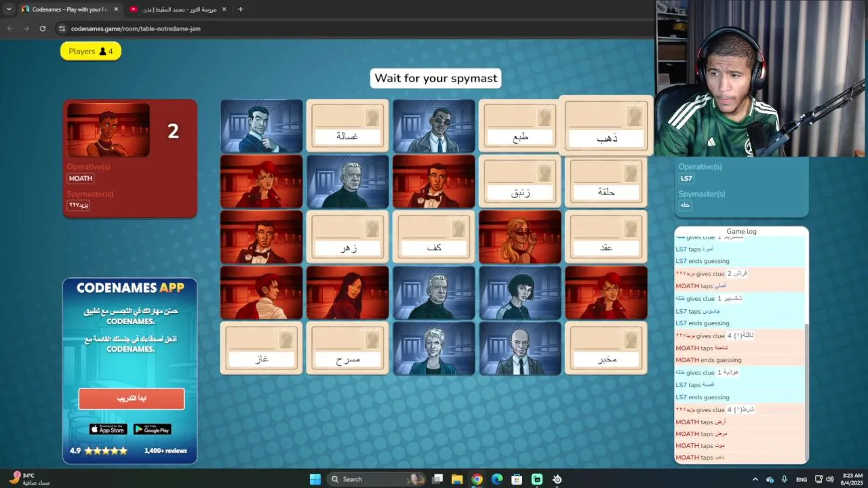Pick the عقد word card
Screen dimensions: 868x488
click(x=606, y=237)
